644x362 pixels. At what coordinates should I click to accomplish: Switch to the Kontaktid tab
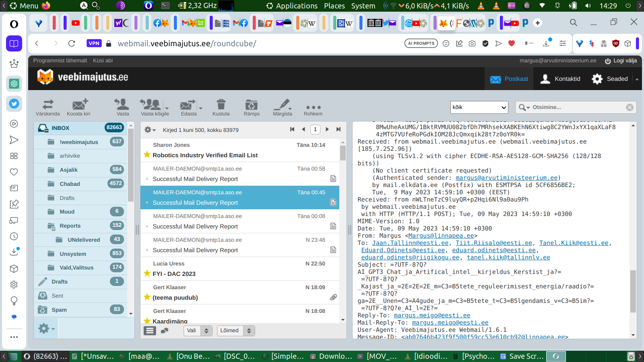pos(560,79)
